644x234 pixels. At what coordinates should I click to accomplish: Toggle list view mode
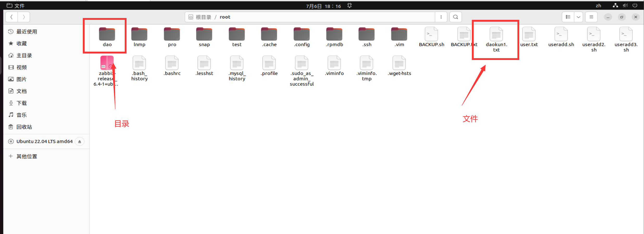[568, 17]
